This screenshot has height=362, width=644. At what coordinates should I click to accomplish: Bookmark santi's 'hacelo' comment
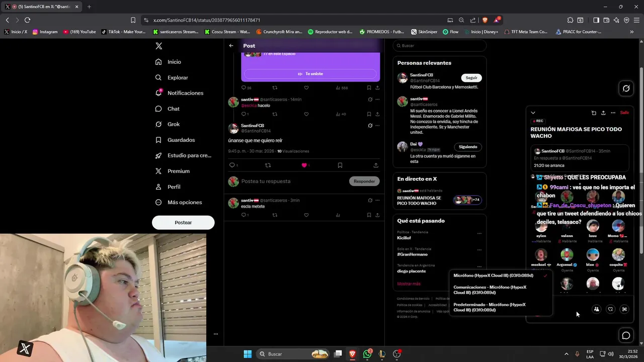pyautogui.click(x=369, y=114)
